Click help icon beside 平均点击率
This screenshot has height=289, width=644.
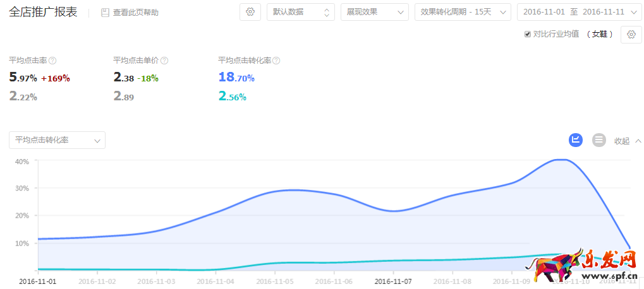[x=52, y=61]
